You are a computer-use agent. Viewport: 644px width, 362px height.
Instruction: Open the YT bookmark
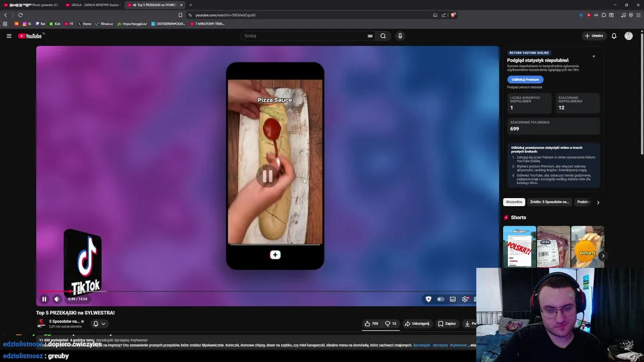click(x=69, y=24)
